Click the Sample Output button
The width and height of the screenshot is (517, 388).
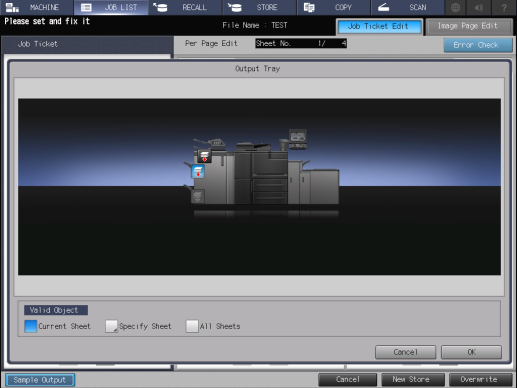click(x=40, y=380)
